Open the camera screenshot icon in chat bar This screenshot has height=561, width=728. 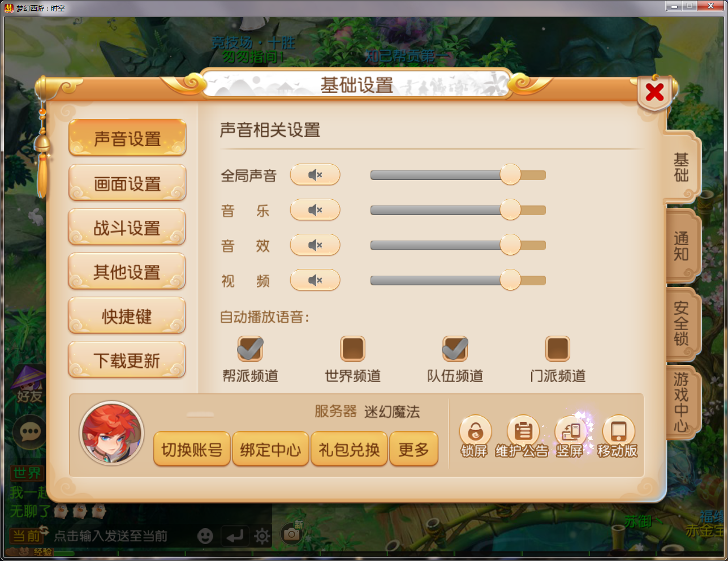coord(291,534)
